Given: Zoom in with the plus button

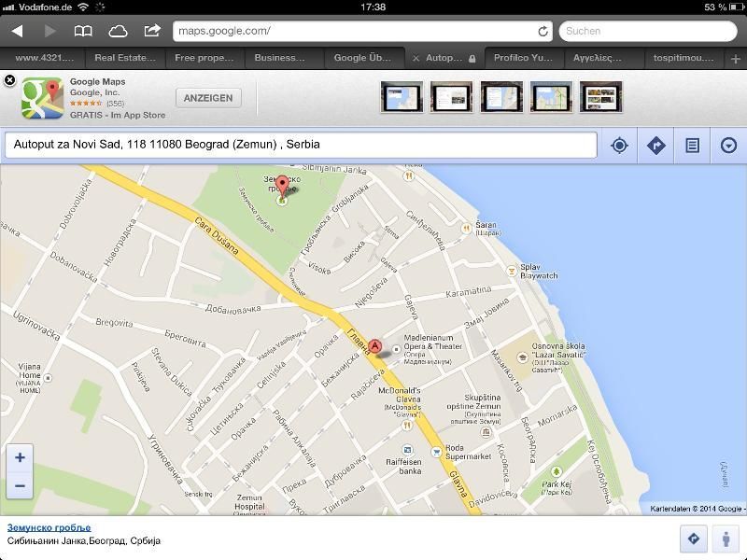Looking at the screenshot, I should click(x=20, y=457).
